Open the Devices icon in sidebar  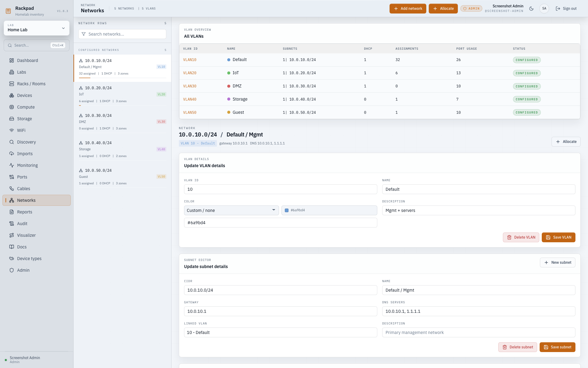pyautogui.click(x=12, y=95)
